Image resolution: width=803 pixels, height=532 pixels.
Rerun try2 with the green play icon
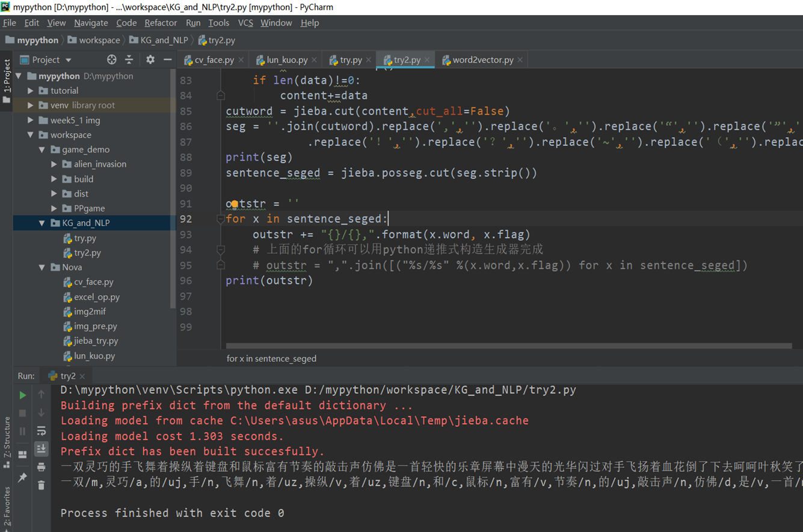click(22, 395)
